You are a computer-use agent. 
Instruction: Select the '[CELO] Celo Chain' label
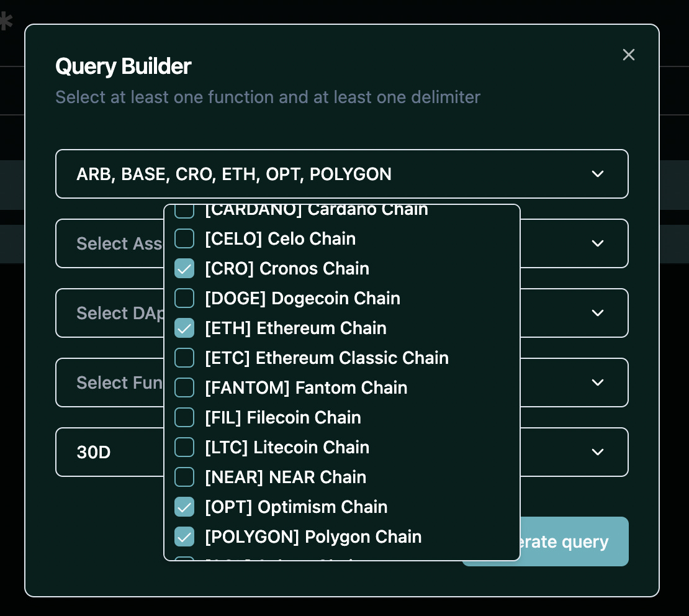point(281,238)
